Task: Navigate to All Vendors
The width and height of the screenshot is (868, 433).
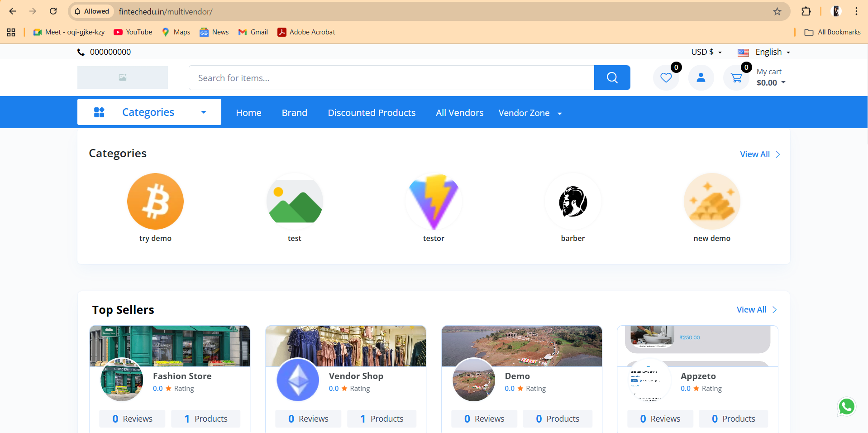Action: pyautogui.click(x=459, y=113)
